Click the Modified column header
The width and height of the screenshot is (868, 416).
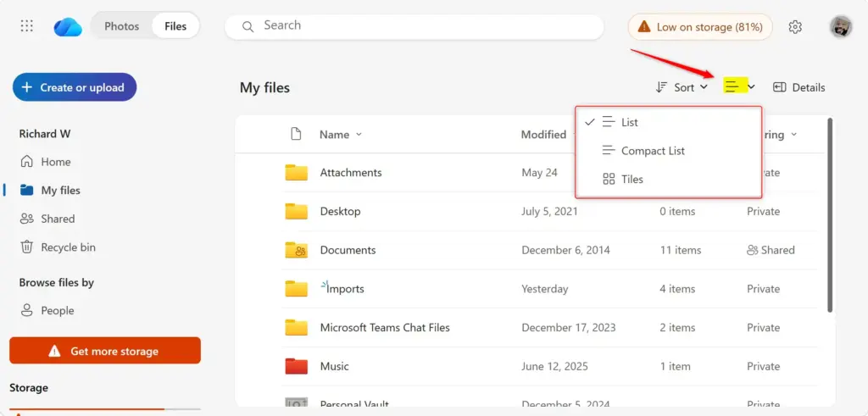[x=543, y=135]
